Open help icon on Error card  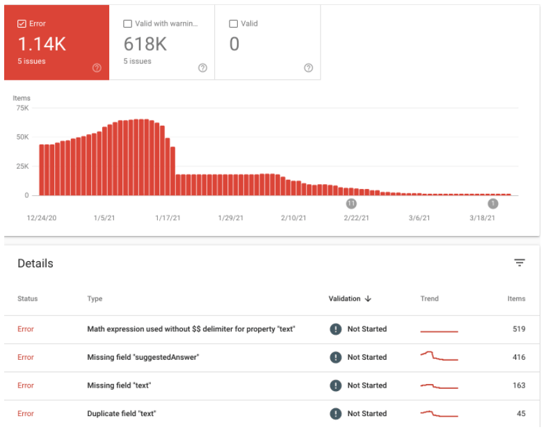tap(97, 68)
